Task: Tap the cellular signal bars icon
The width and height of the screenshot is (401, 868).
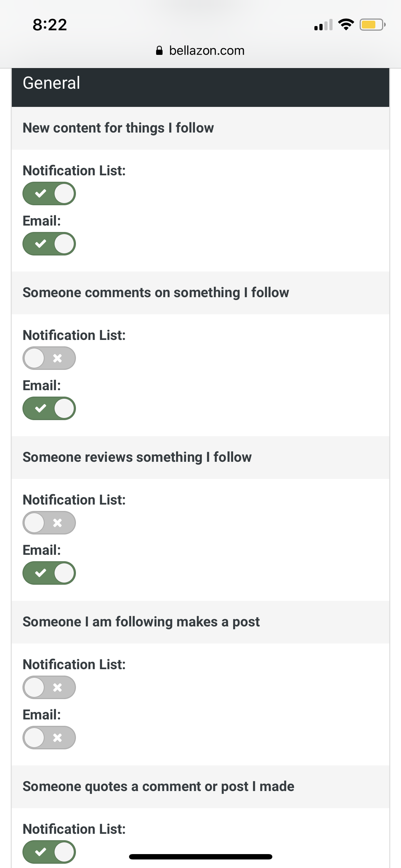Action: tap(323, 25)
